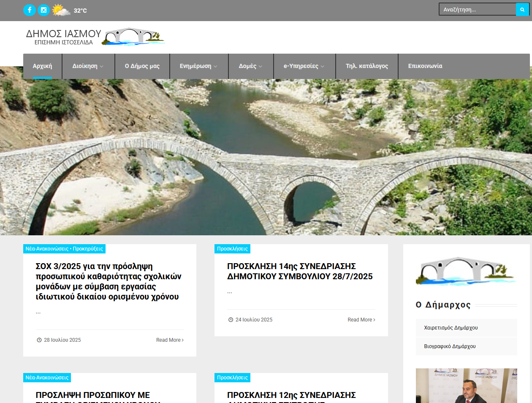The image size is (532, 403).
Task: Click the weather sun-cloud icon
Action: tap(61, 10)
